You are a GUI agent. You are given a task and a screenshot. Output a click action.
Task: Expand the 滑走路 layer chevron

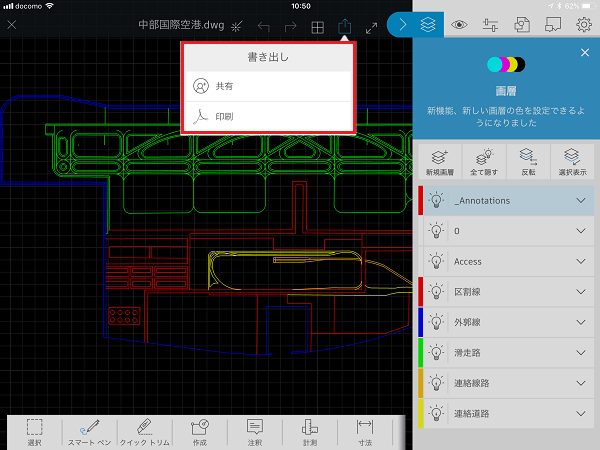point(581,353)
